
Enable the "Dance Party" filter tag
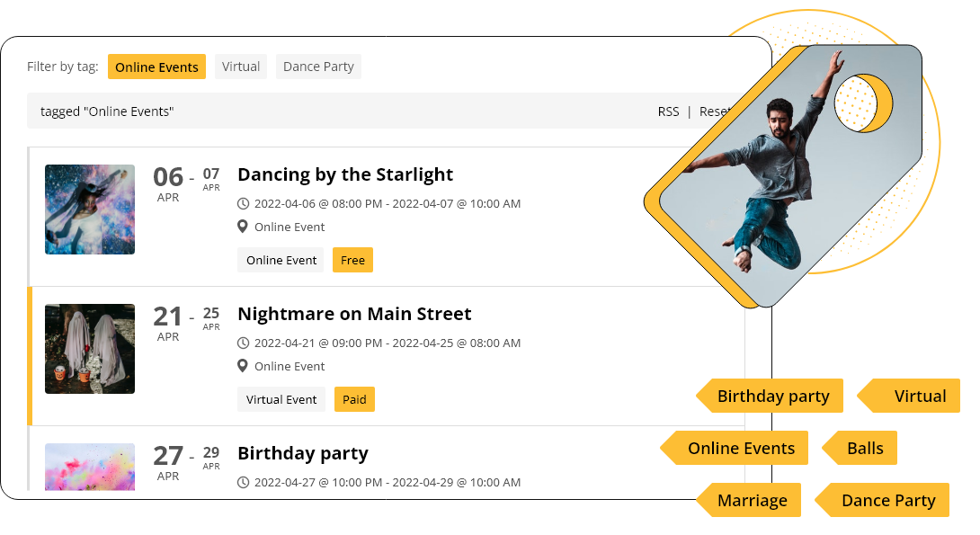318,66
